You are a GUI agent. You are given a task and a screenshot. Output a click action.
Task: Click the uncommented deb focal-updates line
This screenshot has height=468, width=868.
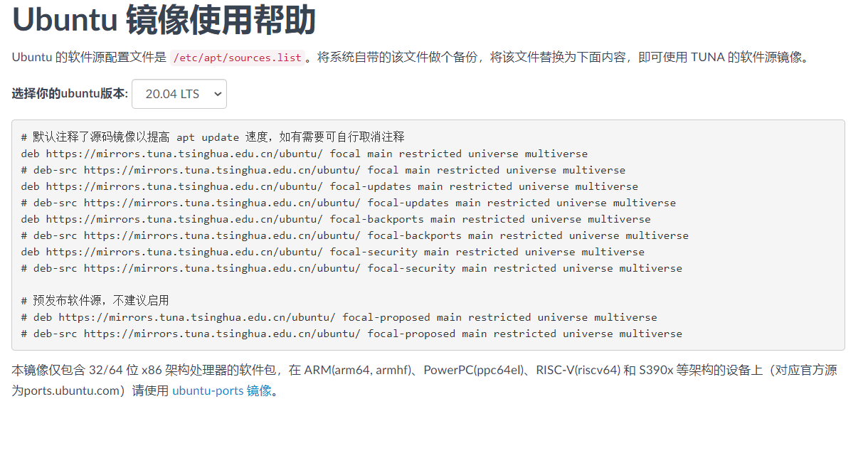point(329,186)
